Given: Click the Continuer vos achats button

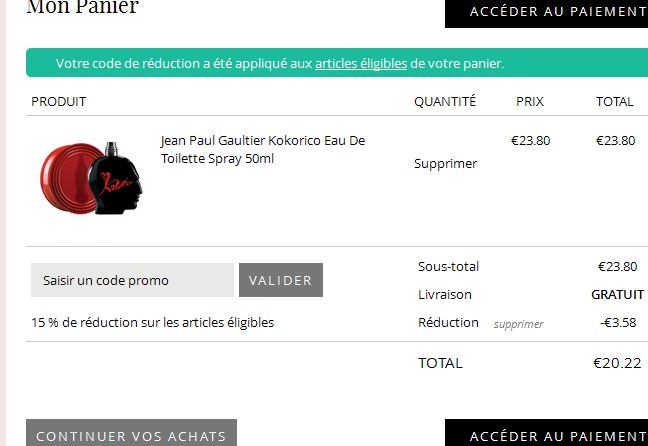Looking at the screenshot, I should pyautogui.click(x=131, y=433).
